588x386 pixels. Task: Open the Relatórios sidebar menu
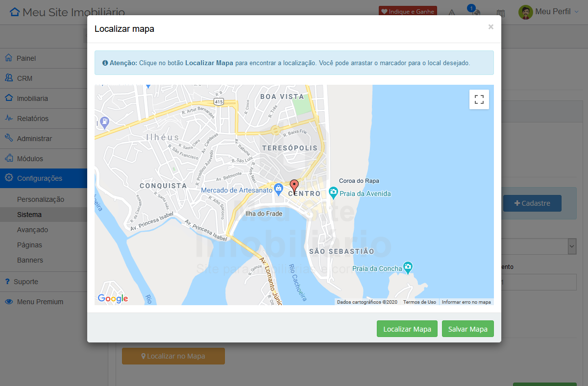(x=33, y=119)
